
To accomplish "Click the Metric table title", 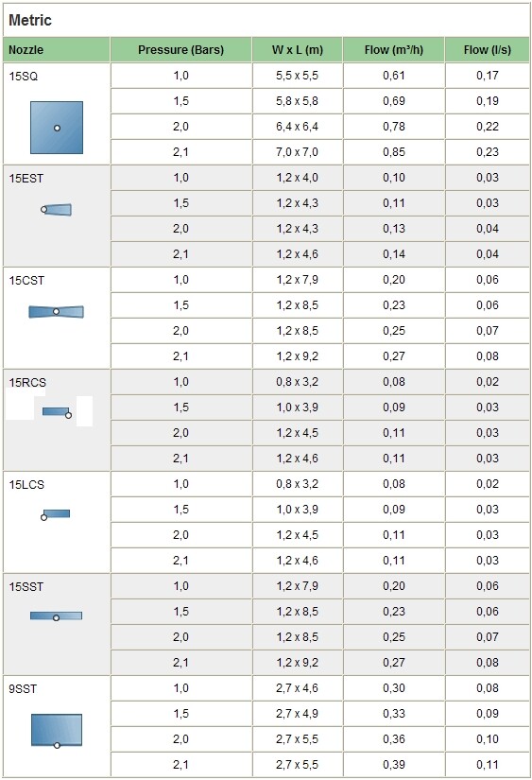I will (30, 21).
